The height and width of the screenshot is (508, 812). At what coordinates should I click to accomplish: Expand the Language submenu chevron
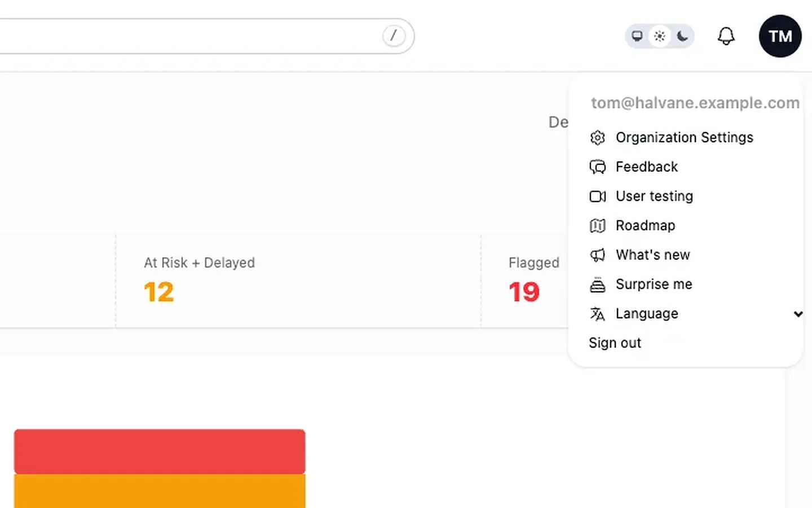tap(798, 314)
